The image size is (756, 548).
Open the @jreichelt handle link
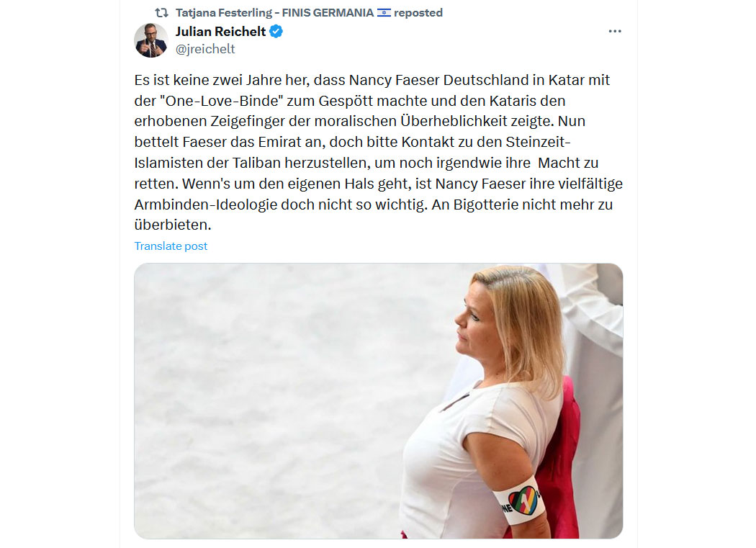click(205, 49)
